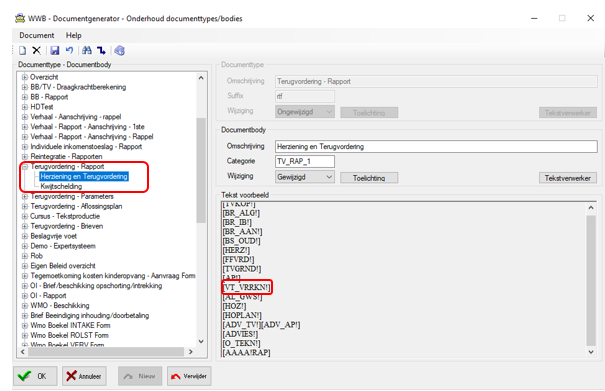Click the tree horizontal scroll right arrow

[x=191, y=352]
